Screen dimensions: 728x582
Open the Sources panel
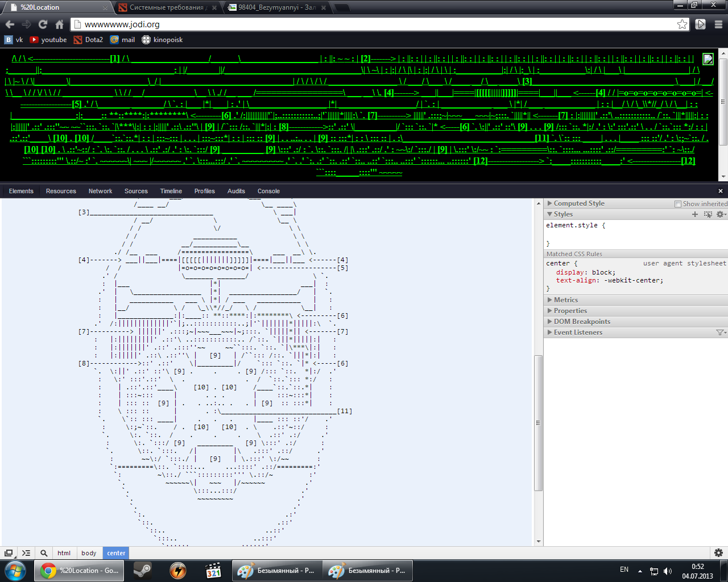point(136,191)
